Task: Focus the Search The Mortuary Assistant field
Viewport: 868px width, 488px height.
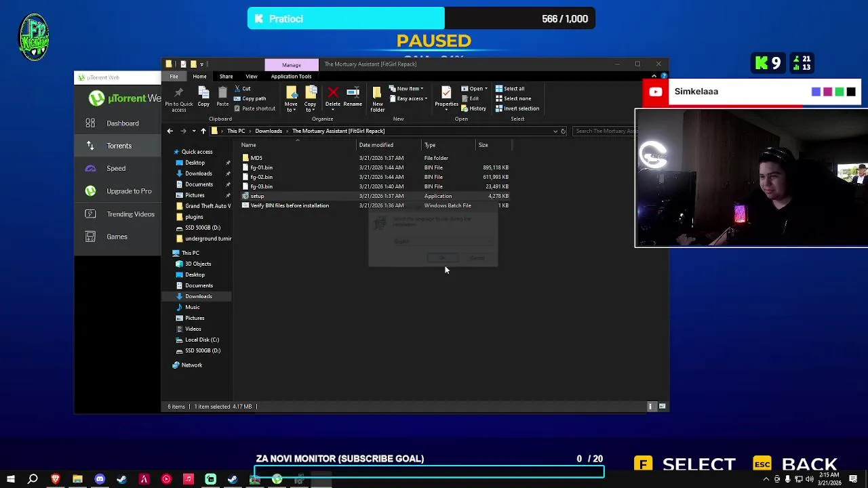Action: (x=604, y=131)
